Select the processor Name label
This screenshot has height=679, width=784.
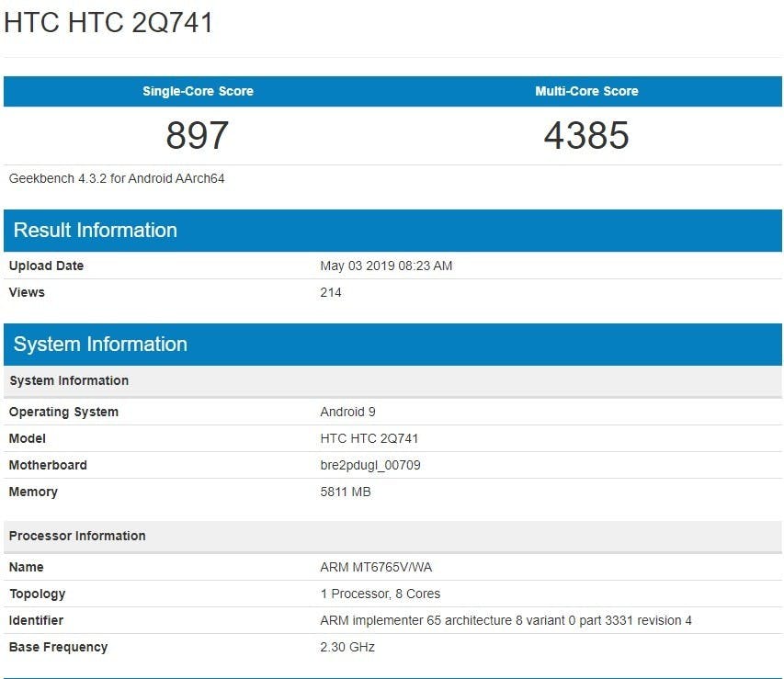(x=26, y=567)
